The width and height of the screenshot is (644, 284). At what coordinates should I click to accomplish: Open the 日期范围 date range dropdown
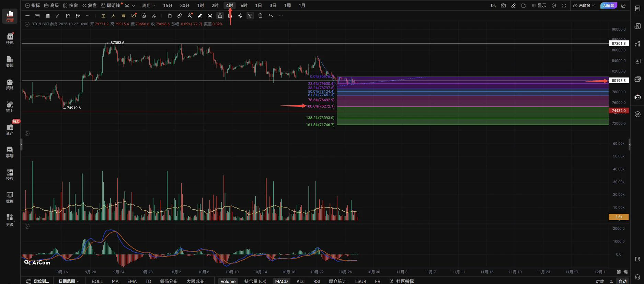tap(69, 281)
